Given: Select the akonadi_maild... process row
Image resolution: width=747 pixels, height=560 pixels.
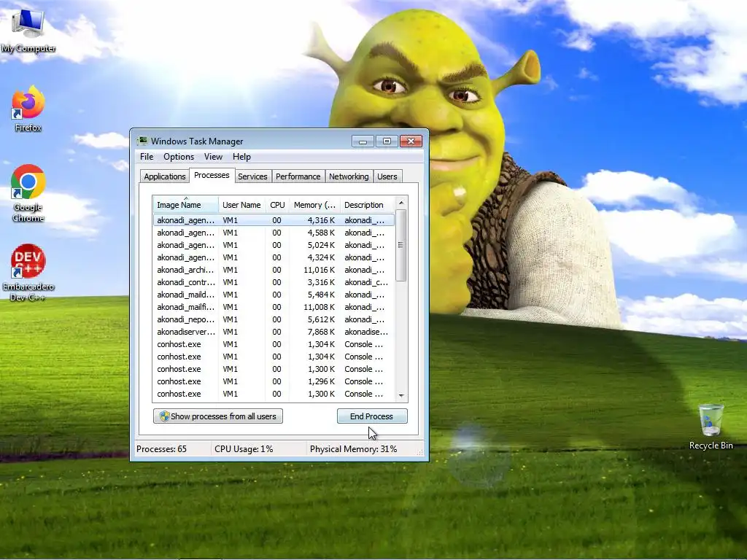Looking at the screenshot, I should [274, 295].
